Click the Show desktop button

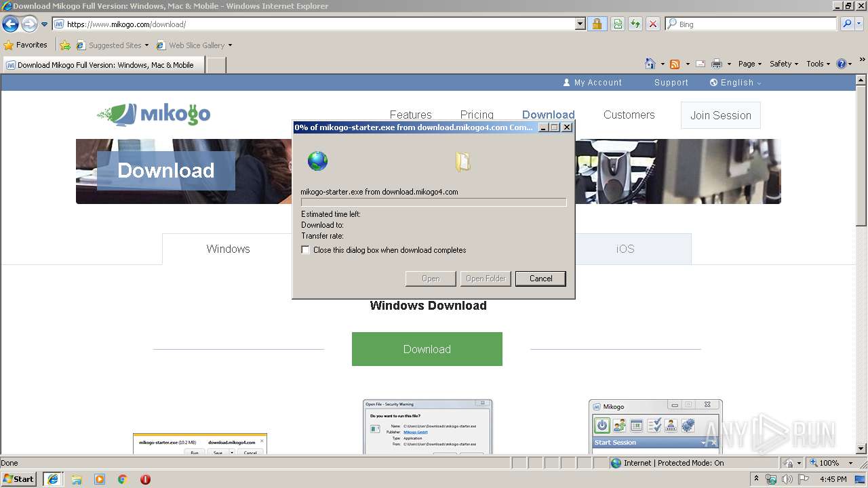[861, 479]
